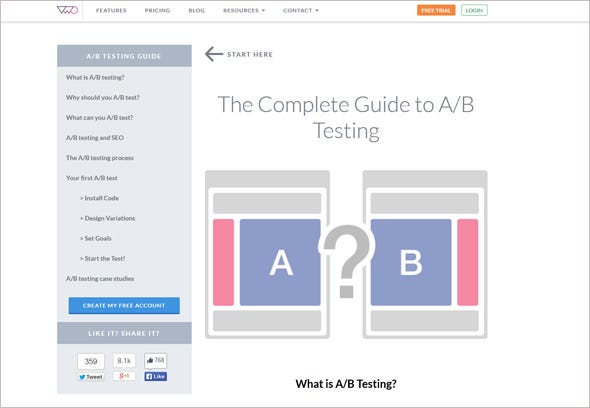Click Create My Free Account button
590x408 pixels.
coord(124,305)
